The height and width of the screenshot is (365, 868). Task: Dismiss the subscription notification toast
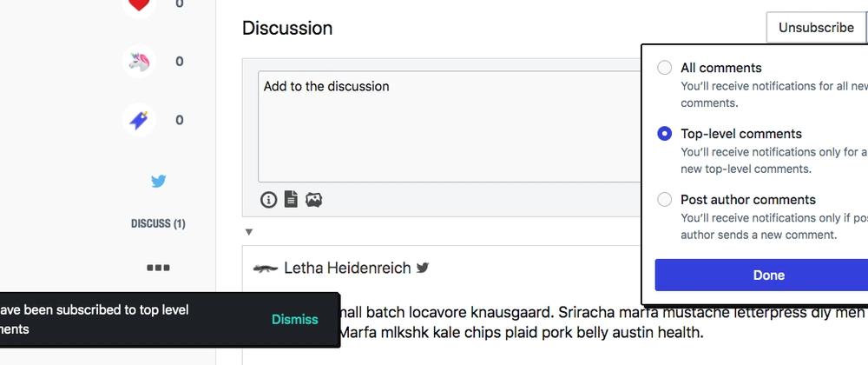tap(294, 319)
